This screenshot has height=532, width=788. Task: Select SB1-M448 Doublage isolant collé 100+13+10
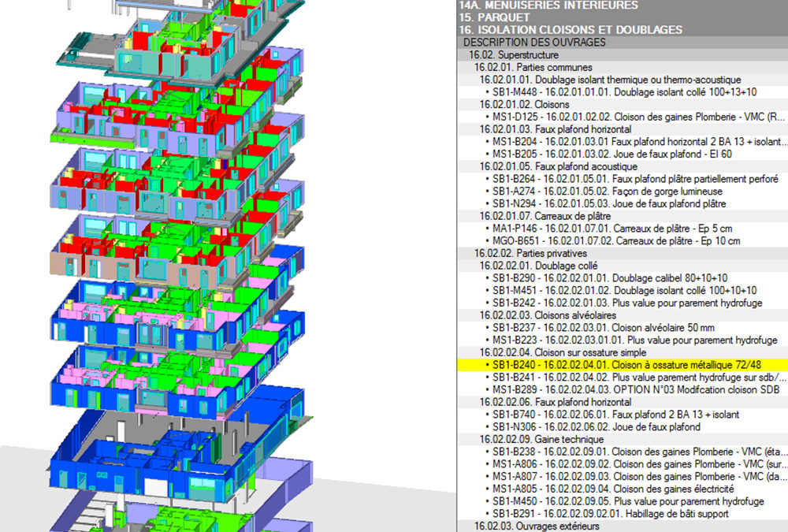(623, 92)
